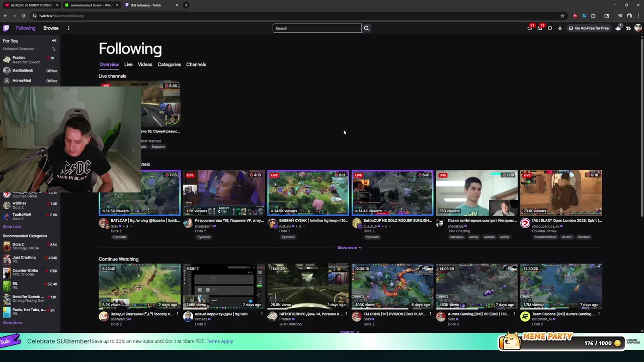Open relog_pari_cs_ru channel avatar
644x362 pixels.
[525, 223]
